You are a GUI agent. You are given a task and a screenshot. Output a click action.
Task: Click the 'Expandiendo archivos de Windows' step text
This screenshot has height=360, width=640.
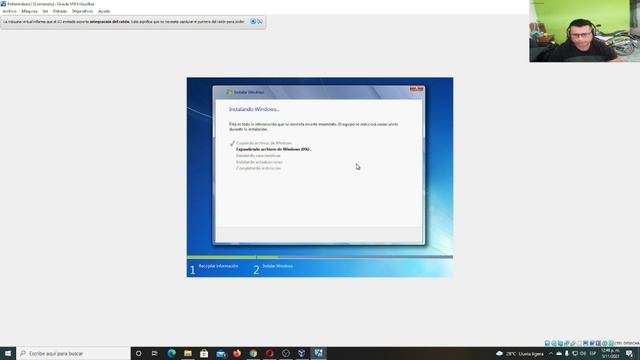coord(273,149)
